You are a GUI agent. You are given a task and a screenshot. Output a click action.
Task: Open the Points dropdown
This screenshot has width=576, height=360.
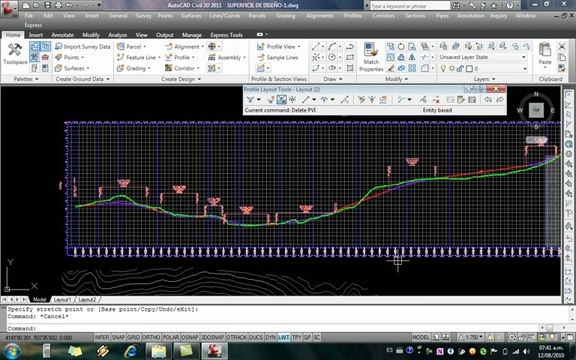(69, 57)
